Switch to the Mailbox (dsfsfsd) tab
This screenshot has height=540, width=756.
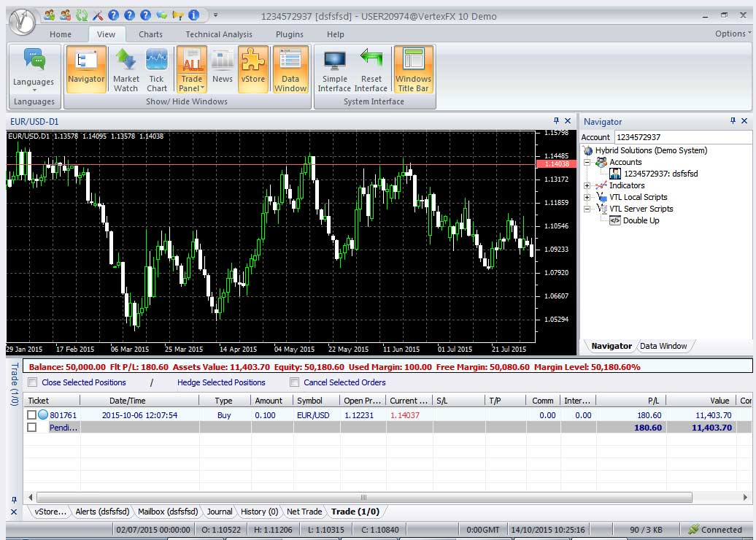click(168, 512)
